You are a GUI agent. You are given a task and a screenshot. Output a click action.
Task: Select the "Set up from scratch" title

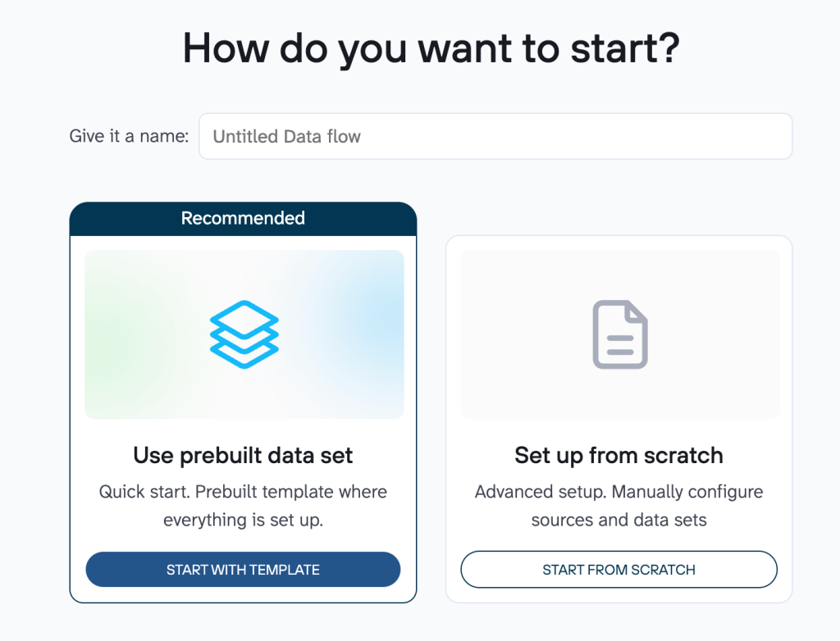tap(619, 455)
